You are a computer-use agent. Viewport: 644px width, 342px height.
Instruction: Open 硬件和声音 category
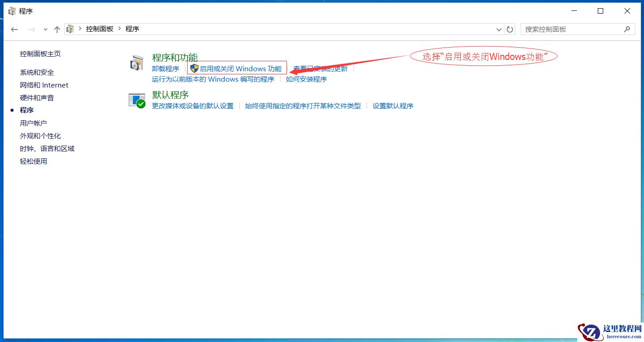point(37,98)
